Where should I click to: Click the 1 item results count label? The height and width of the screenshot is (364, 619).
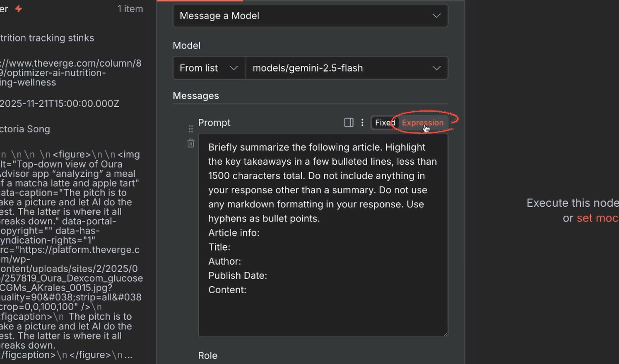click(130, 8)
